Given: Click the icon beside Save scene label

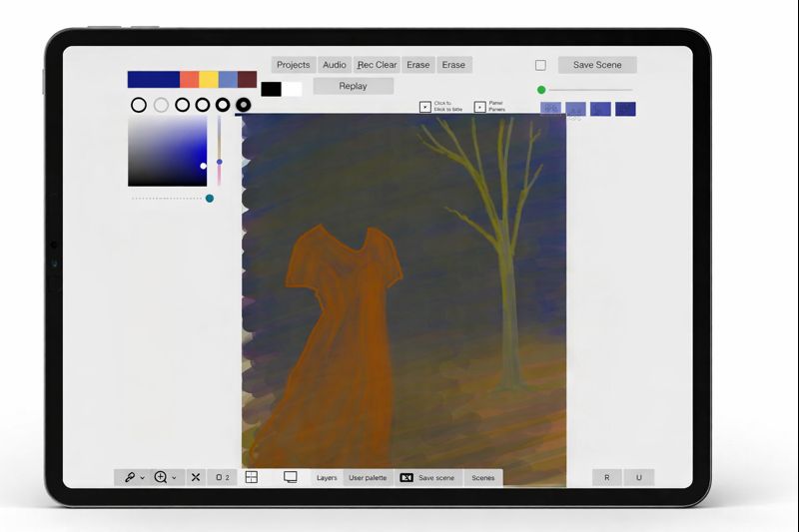Looking at the screenshot, I should (406, 478).
